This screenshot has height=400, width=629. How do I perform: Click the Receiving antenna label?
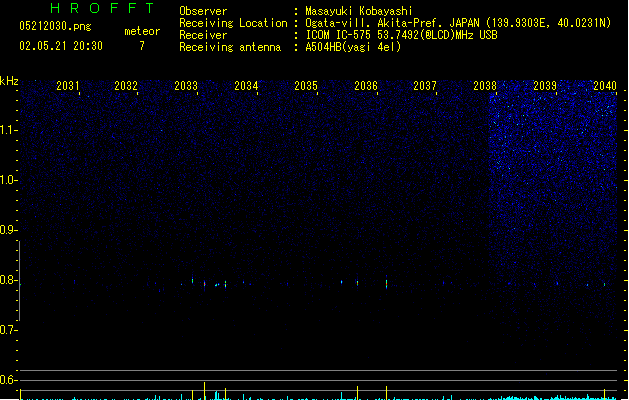(x=230, y=47)
